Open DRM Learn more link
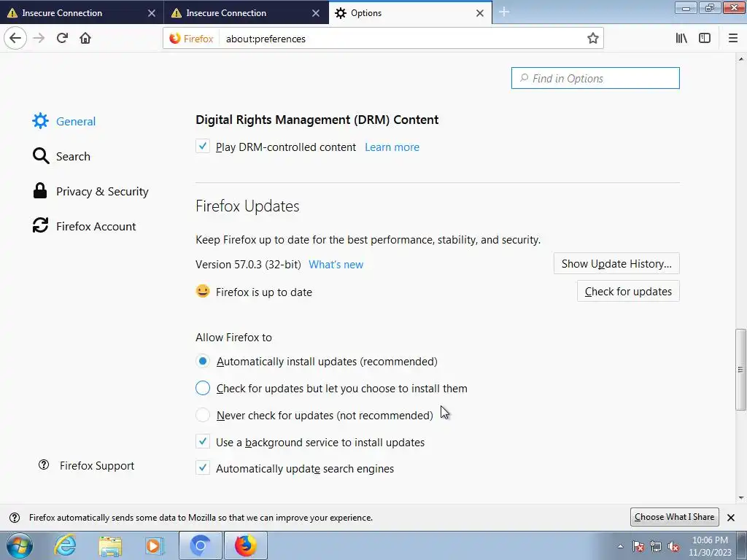 [x=392, y=147]
